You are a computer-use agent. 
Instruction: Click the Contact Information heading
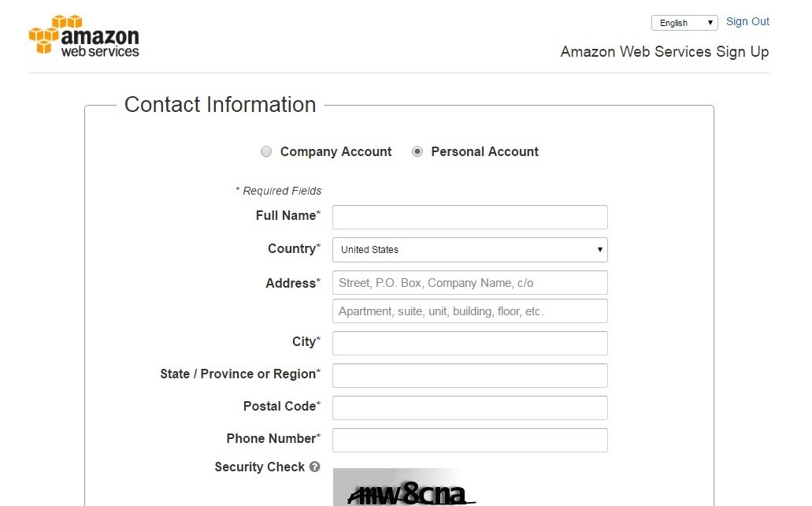coord(220,105)
